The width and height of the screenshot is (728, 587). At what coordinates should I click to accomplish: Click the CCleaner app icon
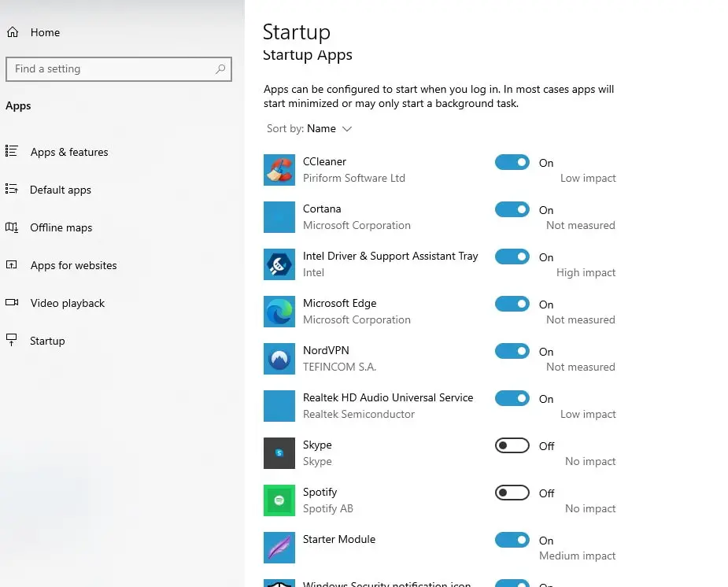click(x=279, y=170)
